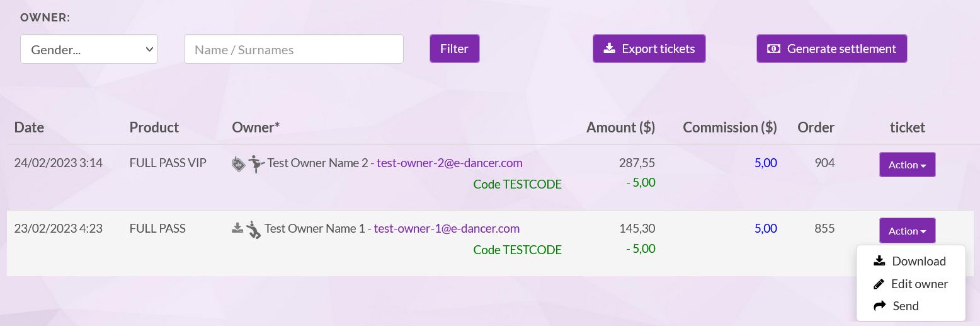The width and height of the screenshot is (980, 326).
Task: Expand the Action dropdown for order 904
Action: (907, 165)
